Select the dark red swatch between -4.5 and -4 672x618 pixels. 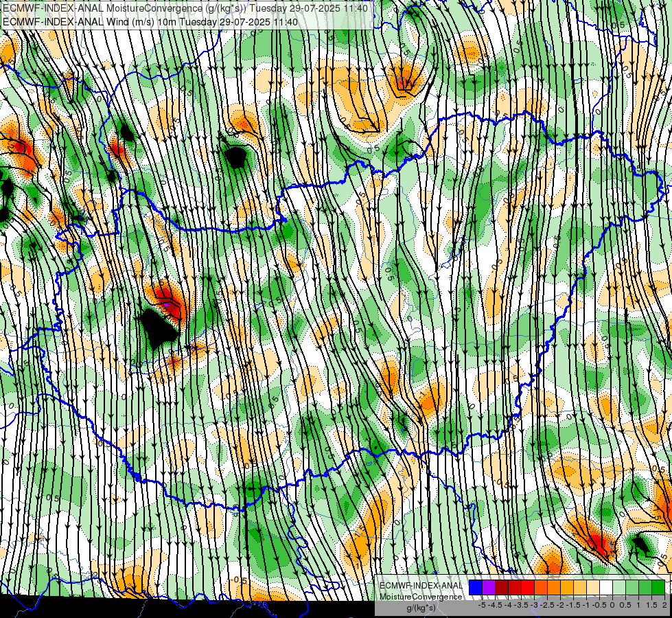click(502, 588)
